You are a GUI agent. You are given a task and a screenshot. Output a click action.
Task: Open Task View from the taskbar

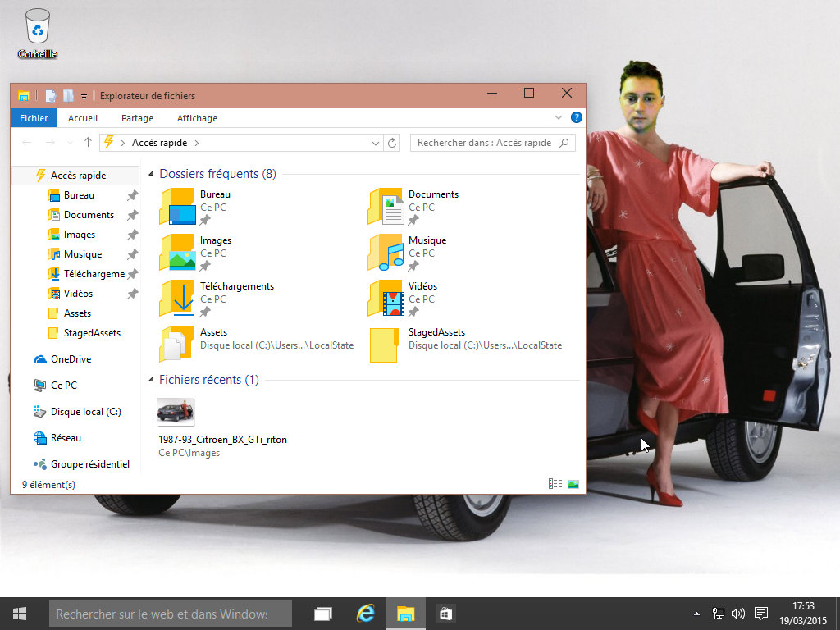[x=323, y=613]
